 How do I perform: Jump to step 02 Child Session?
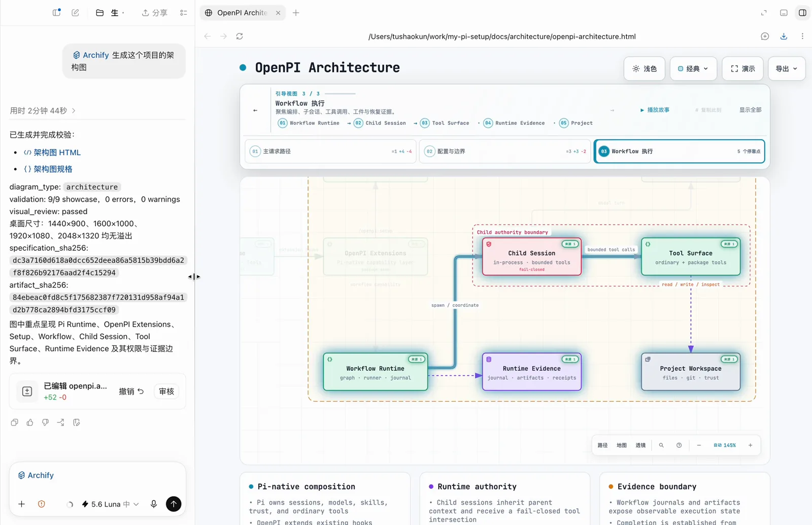tap(380, 123)
